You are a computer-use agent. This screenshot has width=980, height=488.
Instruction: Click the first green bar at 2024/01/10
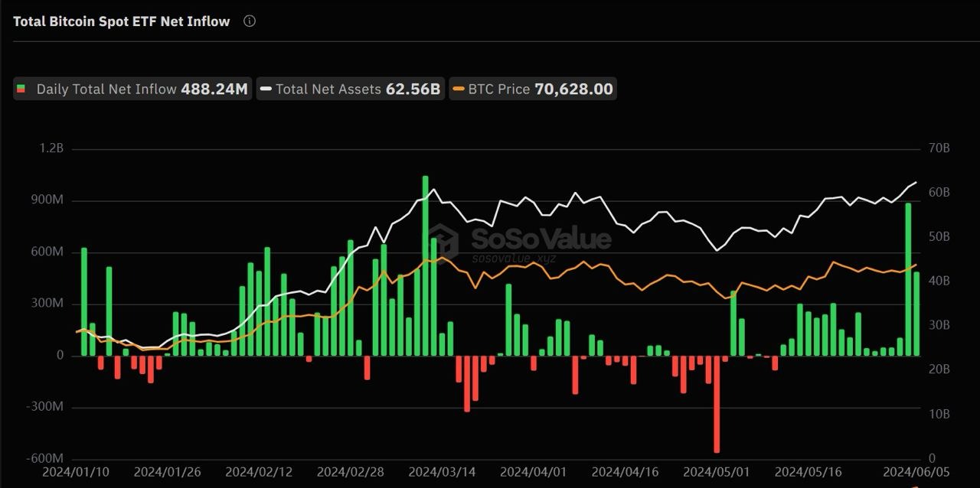click(84, 301)
